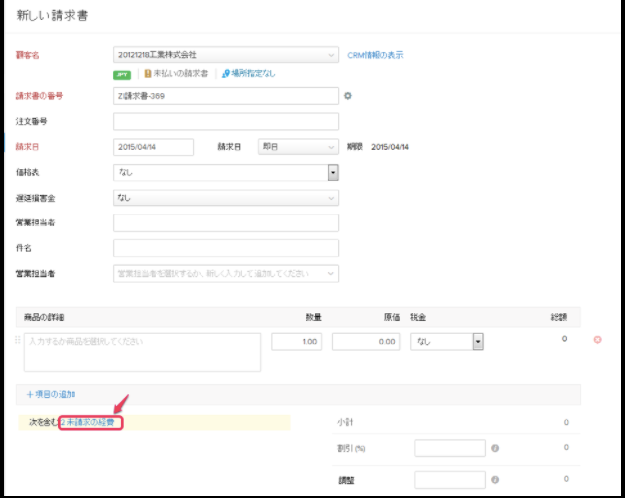Click 場所指定なし location link
Viewport: 625px width, 498px height.
249,73
